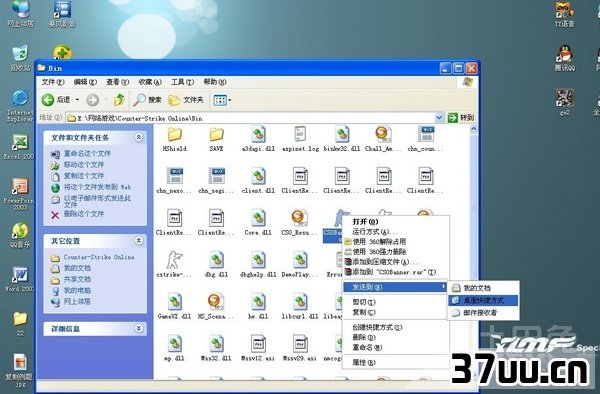The image size is (600, 394).
Task: Click the green Back arrow button
Action: pos(48,100)
